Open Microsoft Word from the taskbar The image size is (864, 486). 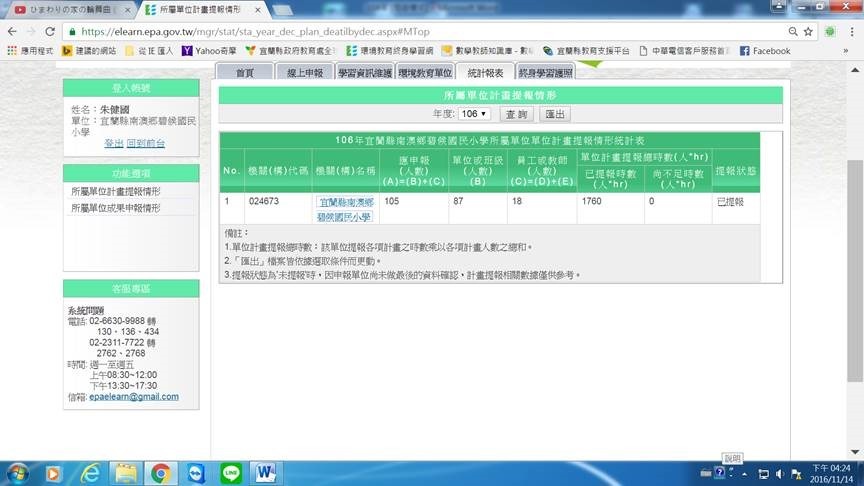click(x=266, y=471)
